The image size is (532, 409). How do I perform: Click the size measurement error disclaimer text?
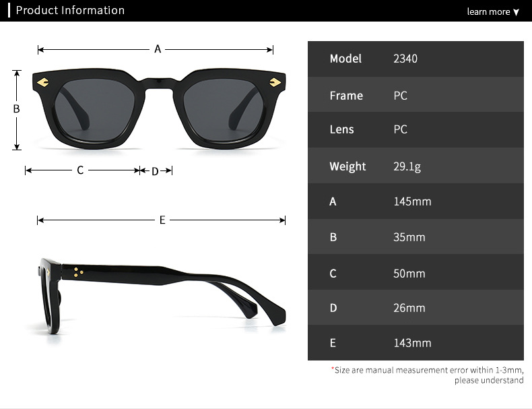427,375
